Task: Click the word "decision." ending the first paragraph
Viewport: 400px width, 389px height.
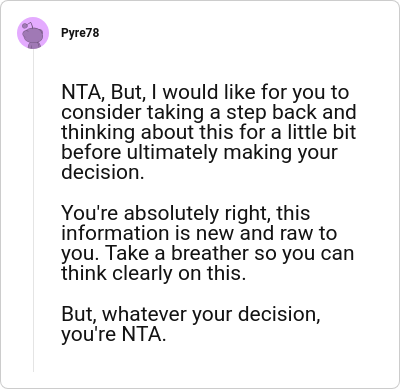Action: pos(103,172)
